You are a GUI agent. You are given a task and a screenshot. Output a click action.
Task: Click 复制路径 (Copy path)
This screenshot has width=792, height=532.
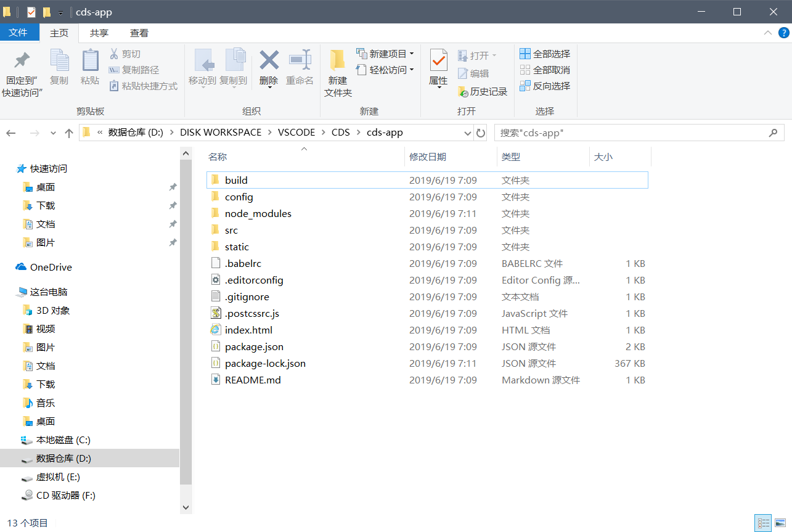134,70
